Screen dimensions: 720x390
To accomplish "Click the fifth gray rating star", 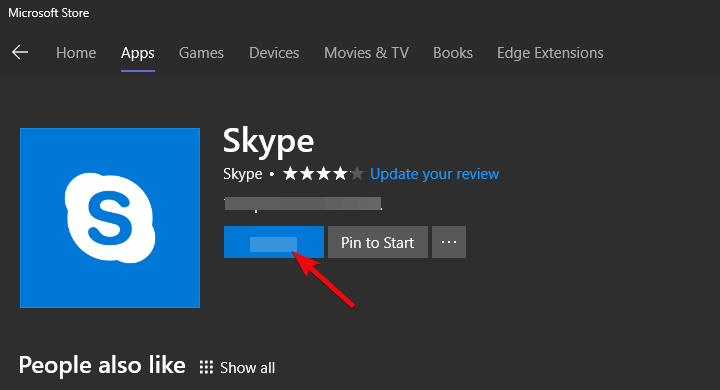I will point(357,174).
